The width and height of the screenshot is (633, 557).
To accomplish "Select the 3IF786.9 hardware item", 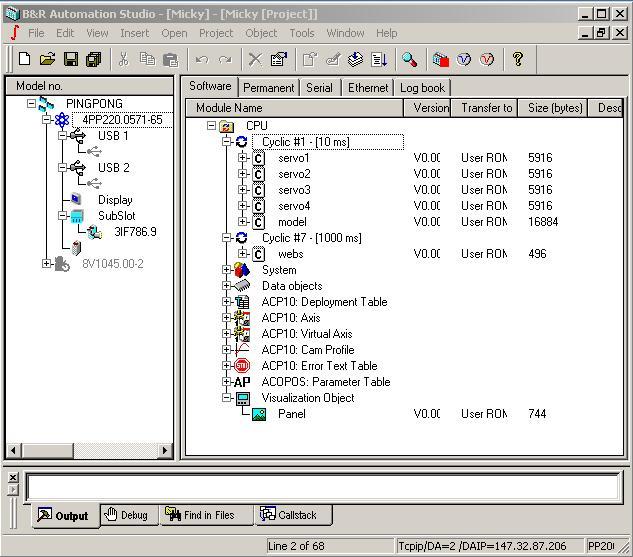I will click(135, 232).
